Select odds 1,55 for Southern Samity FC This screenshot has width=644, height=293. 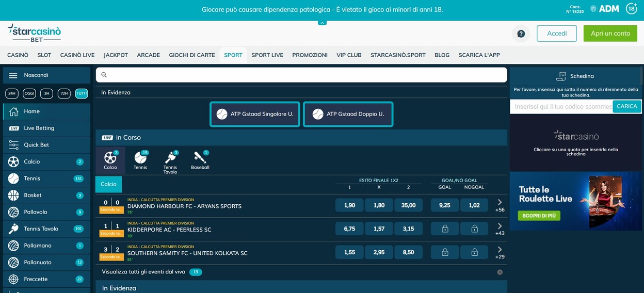pos(349,252)
